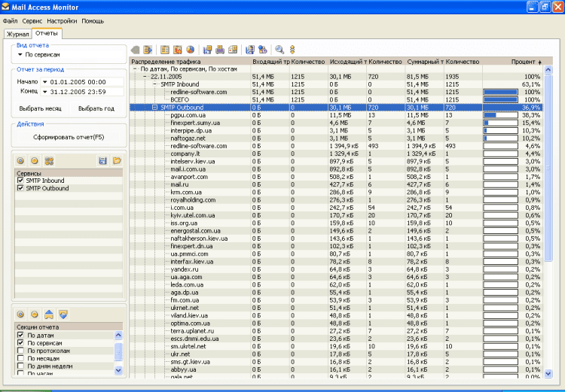Click the pie chart icon in report toolbar
Viewport: 565px width, 392px height.
(x=188, y=50)
